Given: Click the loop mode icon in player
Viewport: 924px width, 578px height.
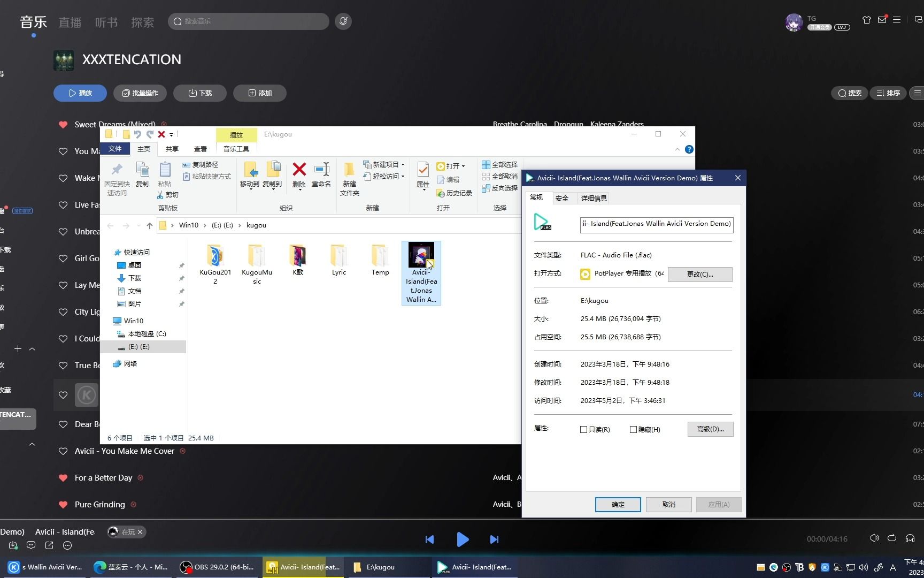Looking at the screenshot, I should pyautogui.click(x=892, y=538).
